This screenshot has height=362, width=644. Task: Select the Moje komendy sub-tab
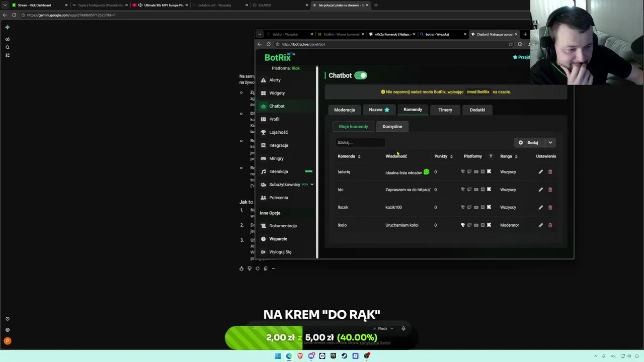coord(353,127)
